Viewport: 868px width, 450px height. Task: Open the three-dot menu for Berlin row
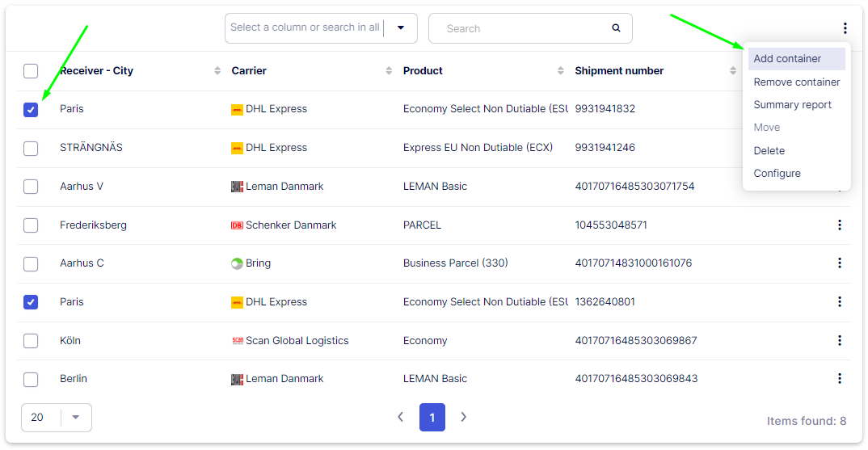(840, 379)
